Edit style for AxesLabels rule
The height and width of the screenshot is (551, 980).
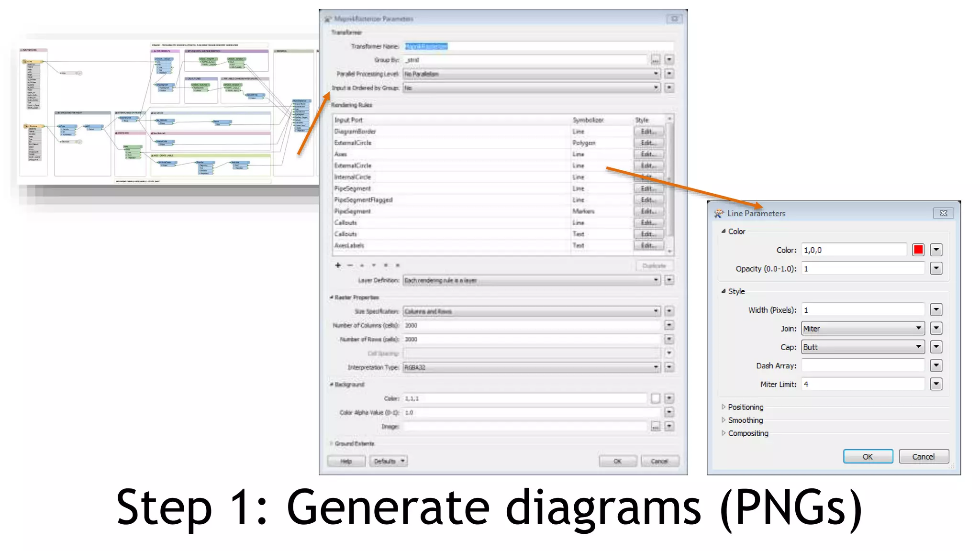click(648, 245)
